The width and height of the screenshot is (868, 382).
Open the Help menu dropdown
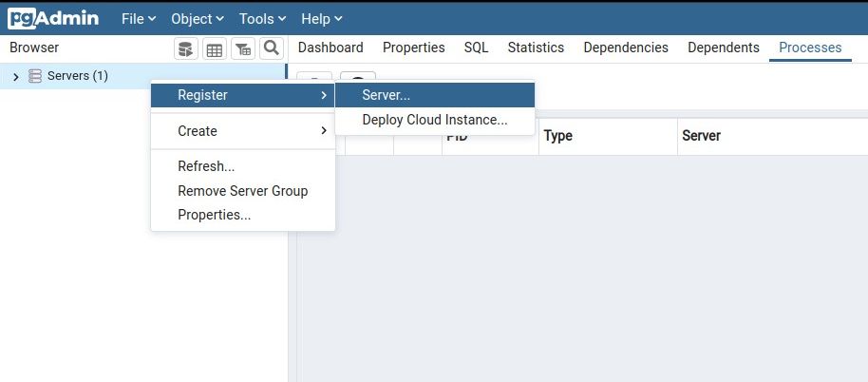tap(321, 19)
